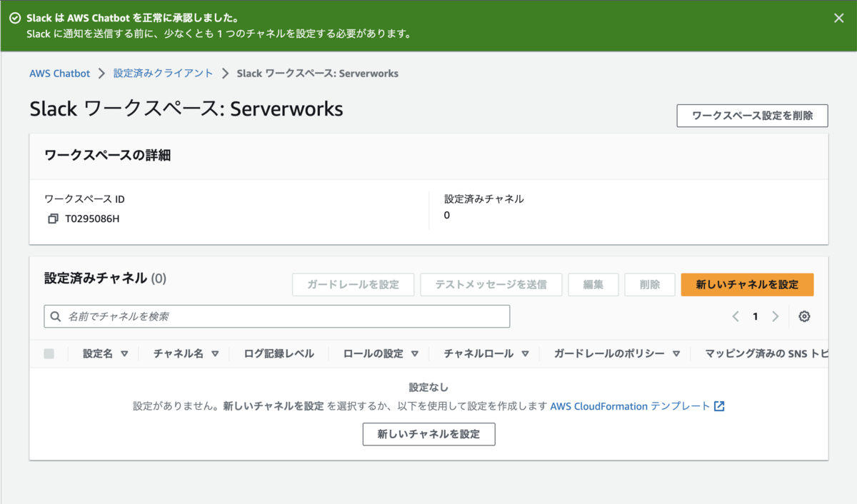The height and width of the screenshot is (504, 857).
Task: Click the search magnifier icon
Action: tap(56, 316)
